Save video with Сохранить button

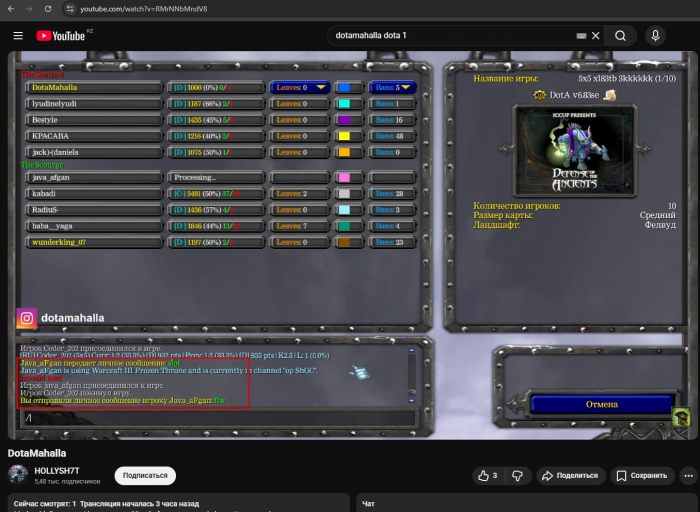point(642,476)
